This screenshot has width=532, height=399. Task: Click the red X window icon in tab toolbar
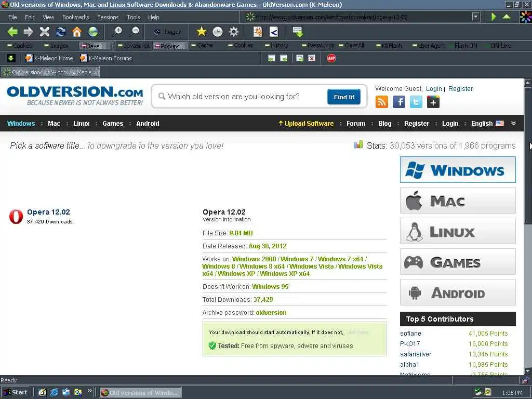pos(312,58)
